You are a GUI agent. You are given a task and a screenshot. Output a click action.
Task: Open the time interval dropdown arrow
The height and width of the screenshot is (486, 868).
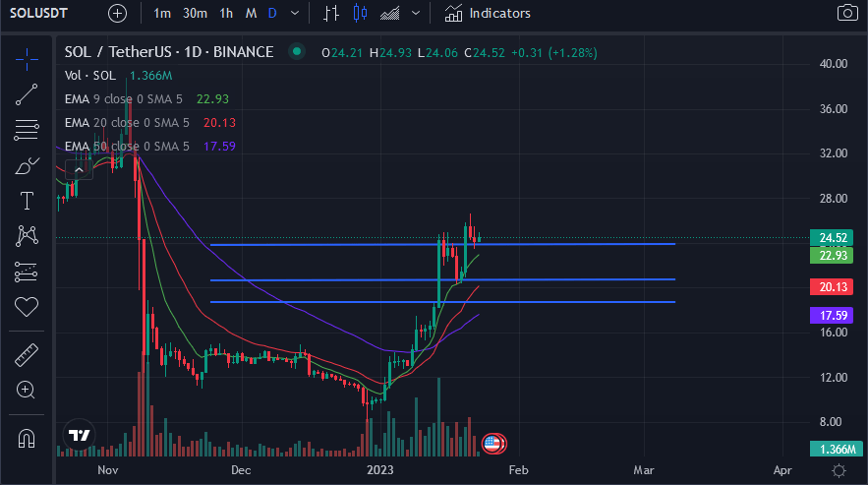pyautogui.click(x=295, y=14)
